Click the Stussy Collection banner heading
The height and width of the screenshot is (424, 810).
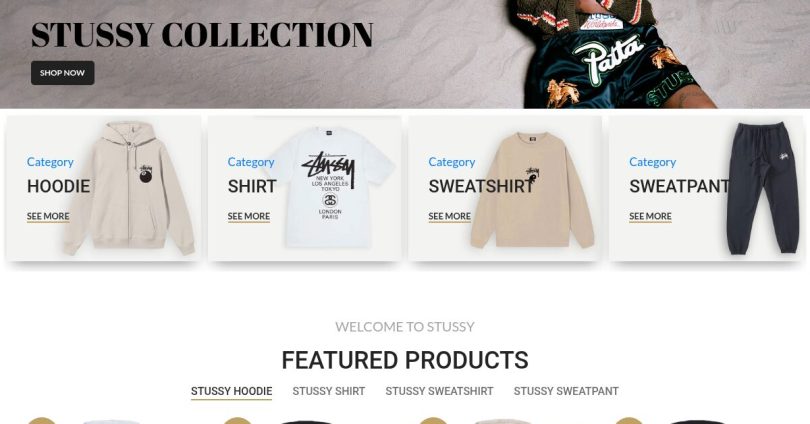pos(202,35)
